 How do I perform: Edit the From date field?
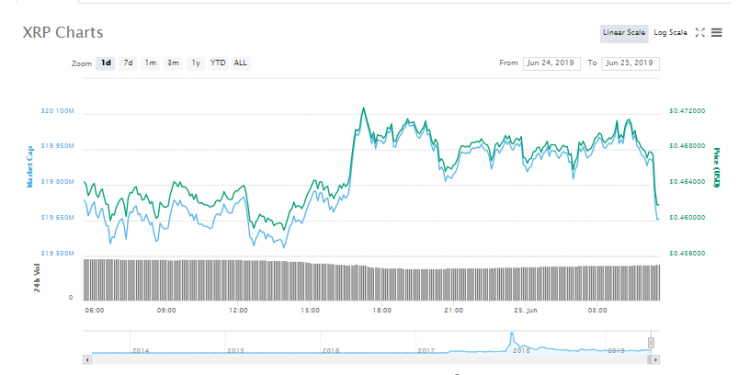(551, 64)
